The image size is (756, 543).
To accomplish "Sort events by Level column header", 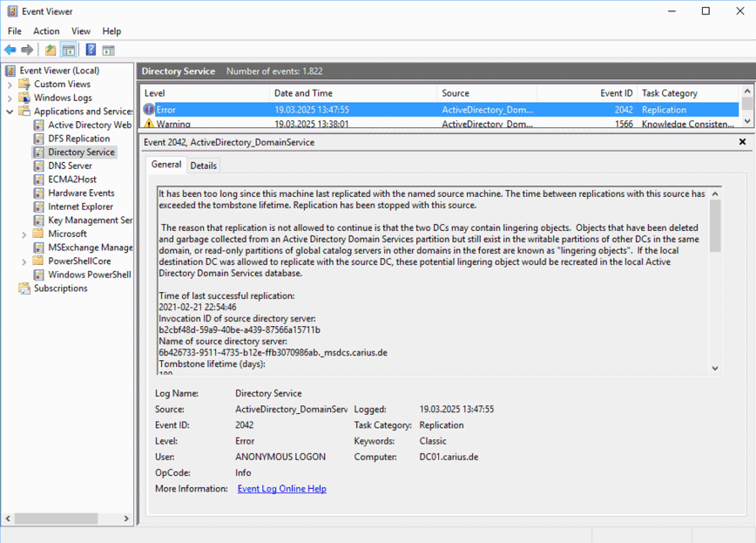I will [x=205, y=93].
